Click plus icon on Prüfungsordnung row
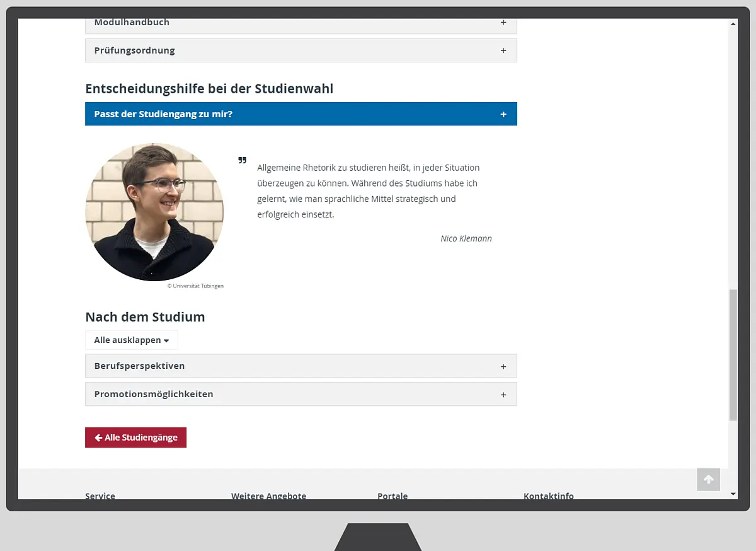The image size is (756, 551). [503, 50]
